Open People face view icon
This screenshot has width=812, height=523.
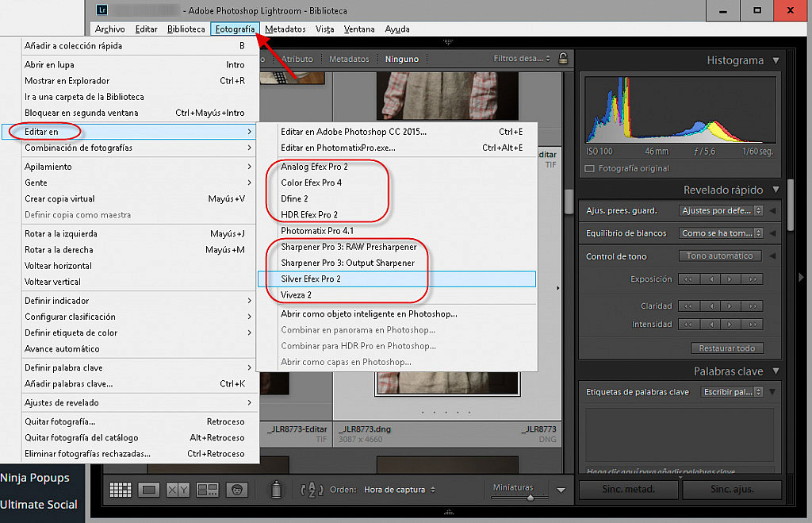[x=236, y=490]
